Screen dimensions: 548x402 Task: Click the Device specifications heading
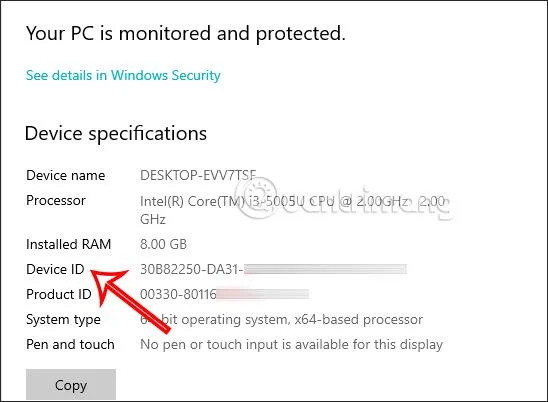116,134
